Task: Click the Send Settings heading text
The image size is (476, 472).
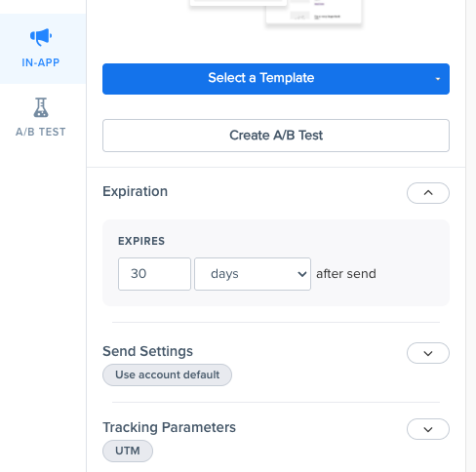Action: [x=147, y=351]
